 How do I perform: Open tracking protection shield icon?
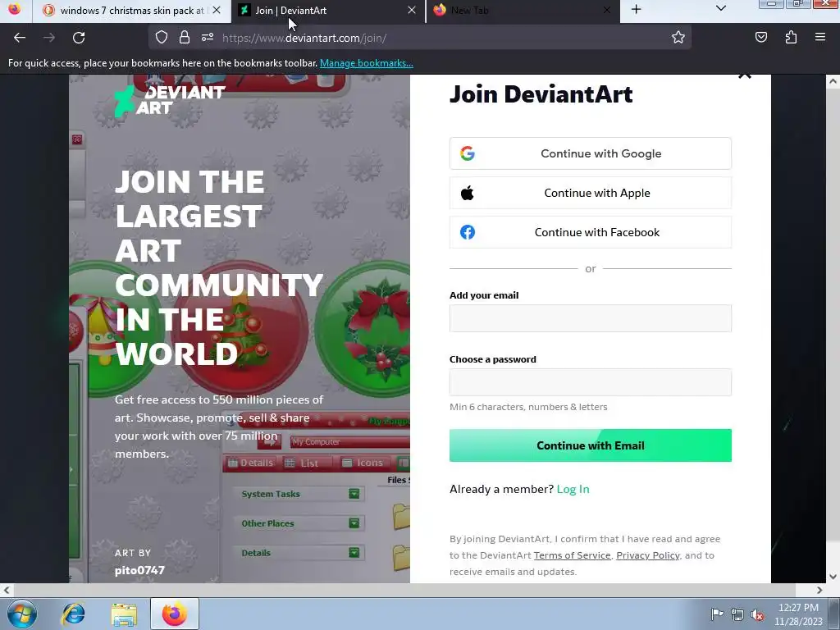[x=162, y=38]
